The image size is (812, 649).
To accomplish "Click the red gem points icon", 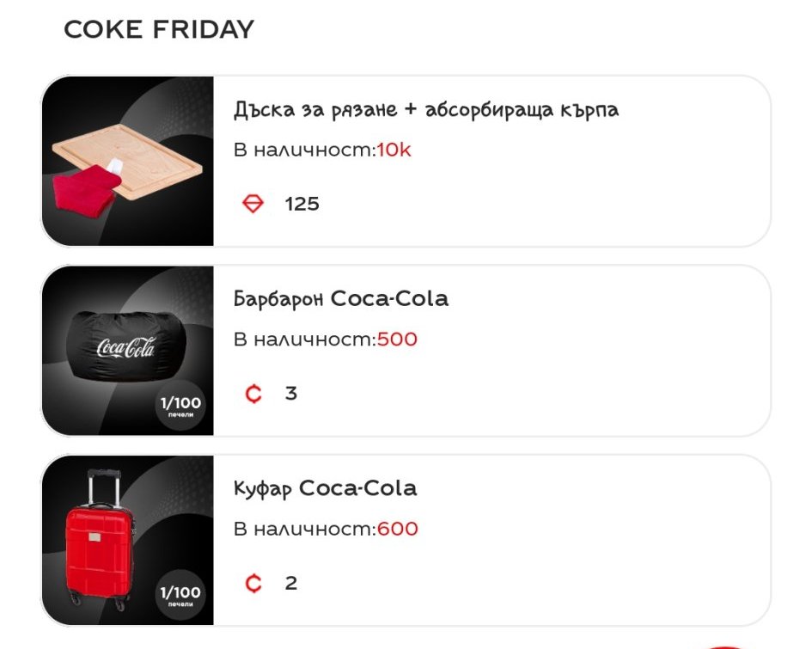I will [253, 204].
